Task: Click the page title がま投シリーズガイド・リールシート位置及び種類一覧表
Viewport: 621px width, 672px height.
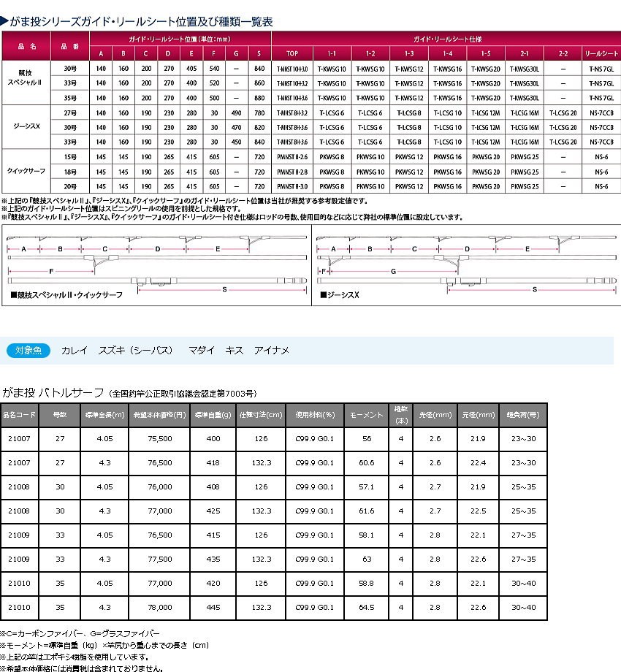Action: point(141,21)
